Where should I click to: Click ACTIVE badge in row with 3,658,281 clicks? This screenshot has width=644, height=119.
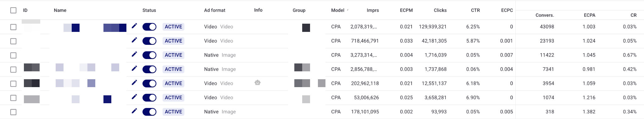[173, 98]
